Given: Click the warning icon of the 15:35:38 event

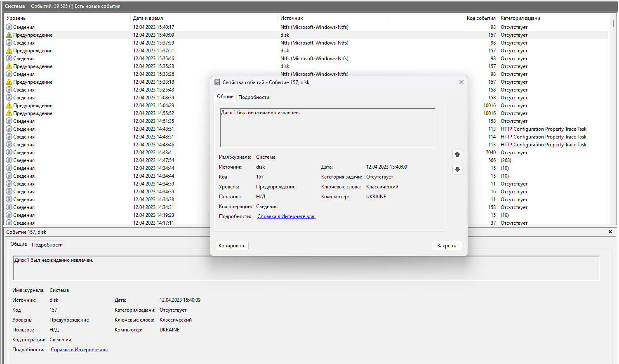Looking at the screenshot, I should click(x=9, y=66).
